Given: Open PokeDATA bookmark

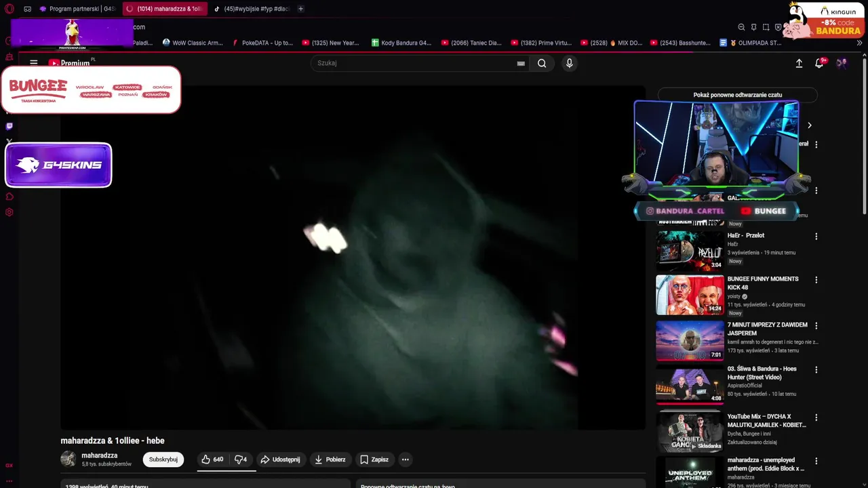Looking at the screenshot, I should (x=262, y=43).
